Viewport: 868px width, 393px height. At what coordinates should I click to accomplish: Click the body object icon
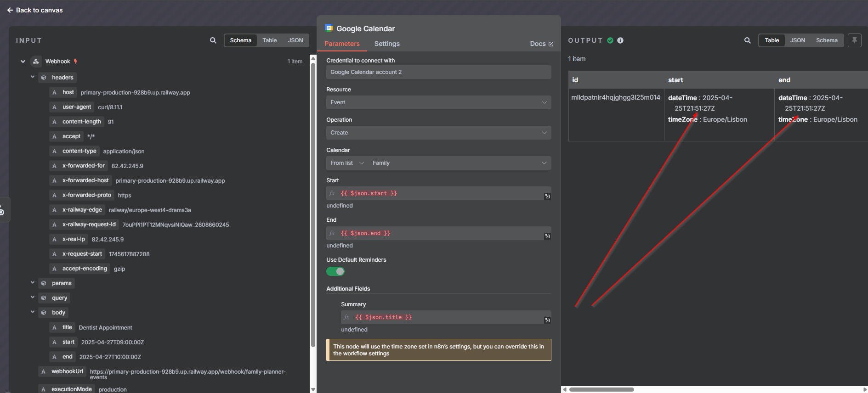[x=44, y=313]
